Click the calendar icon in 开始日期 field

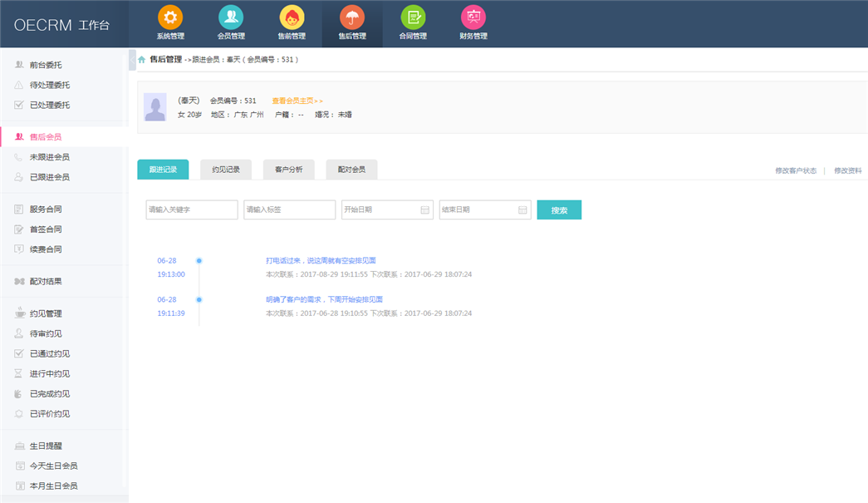pos(425,210)
